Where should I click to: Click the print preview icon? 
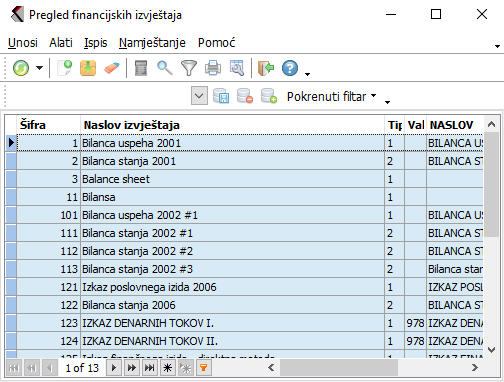pyautogui.click(x=237, y=68)
